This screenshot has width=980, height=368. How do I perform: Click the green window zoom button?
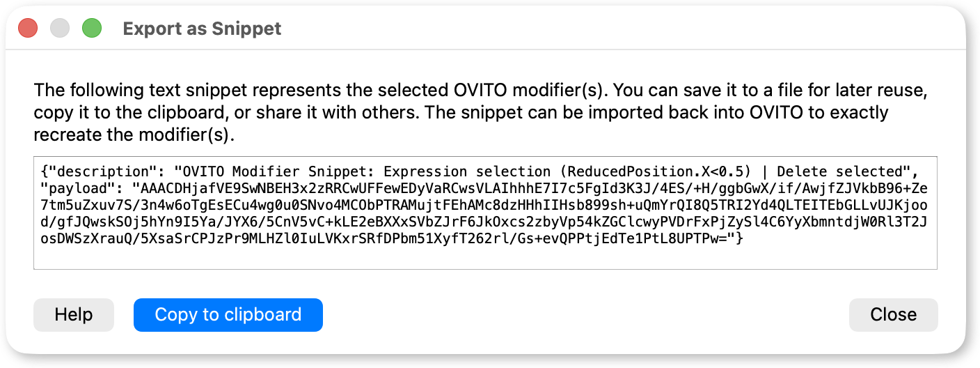tap(92, 29)
